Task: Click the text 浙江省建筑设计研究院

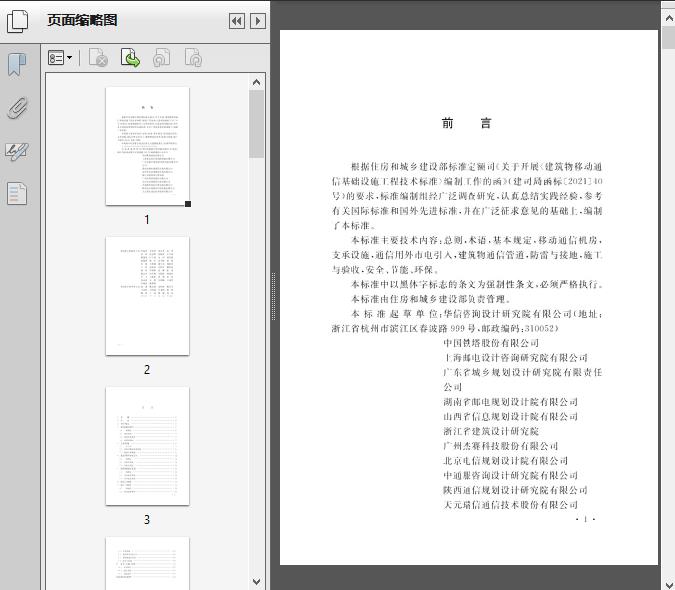Action: (x=491, y=431)
